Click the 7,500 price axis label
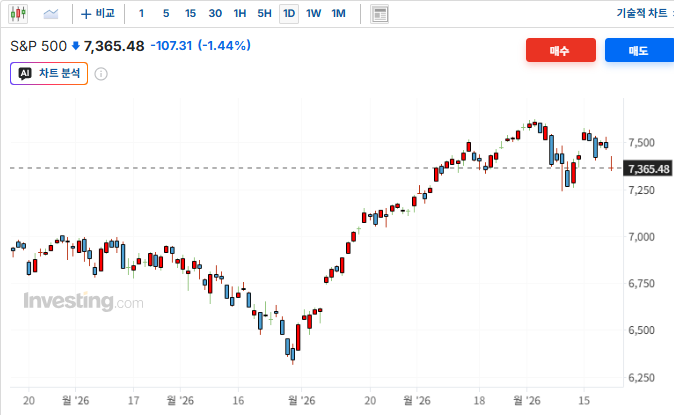674x415 pixels. pos(641,143)
